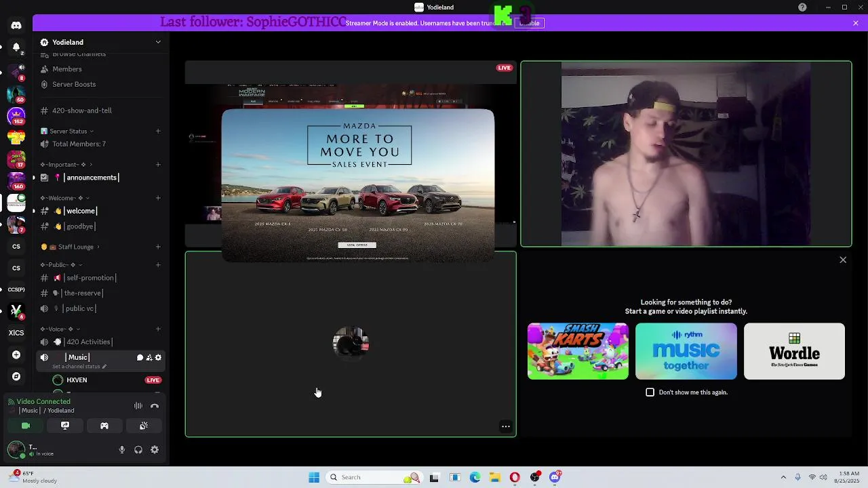Open Server Boosts item
Viewport: 868px width, 488px height.
(x=100, y=84)
